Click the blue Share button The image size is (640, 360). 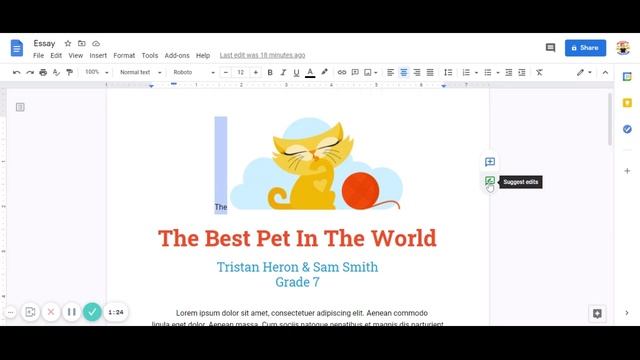[x=585, y=48]
